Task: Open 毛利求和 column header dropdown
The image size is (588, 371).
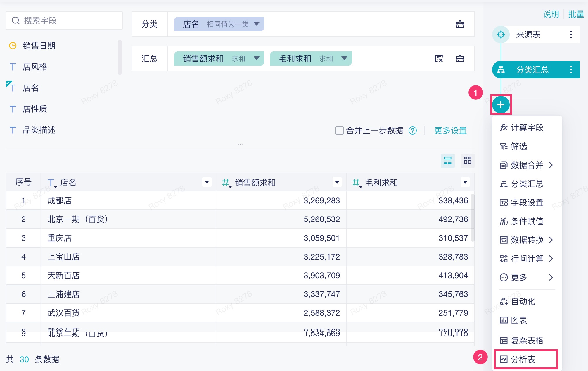Action: (x=465, y=182)
